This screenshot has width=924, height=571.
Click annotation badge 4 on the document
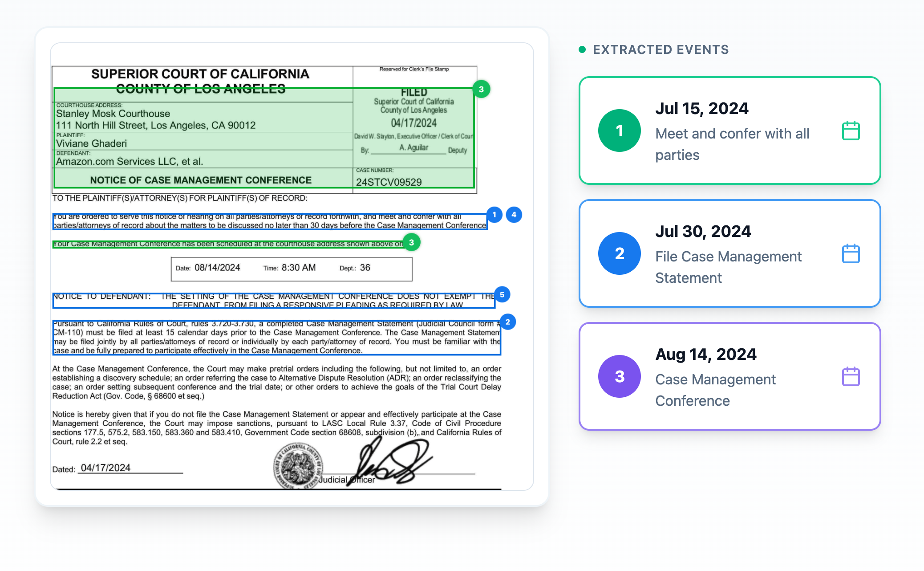(x=514, y=215)
